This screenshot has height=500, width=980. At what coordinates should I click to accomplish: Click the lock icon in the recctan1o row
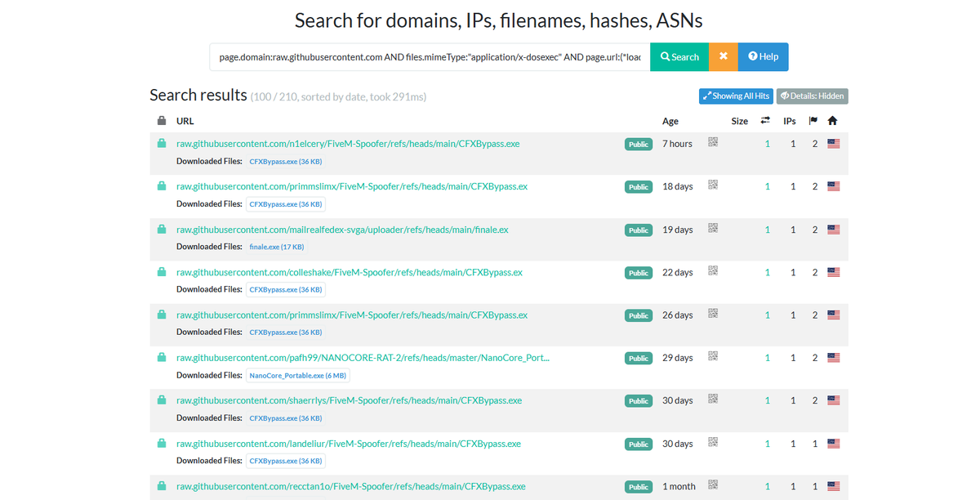click(x=162, y=486)
